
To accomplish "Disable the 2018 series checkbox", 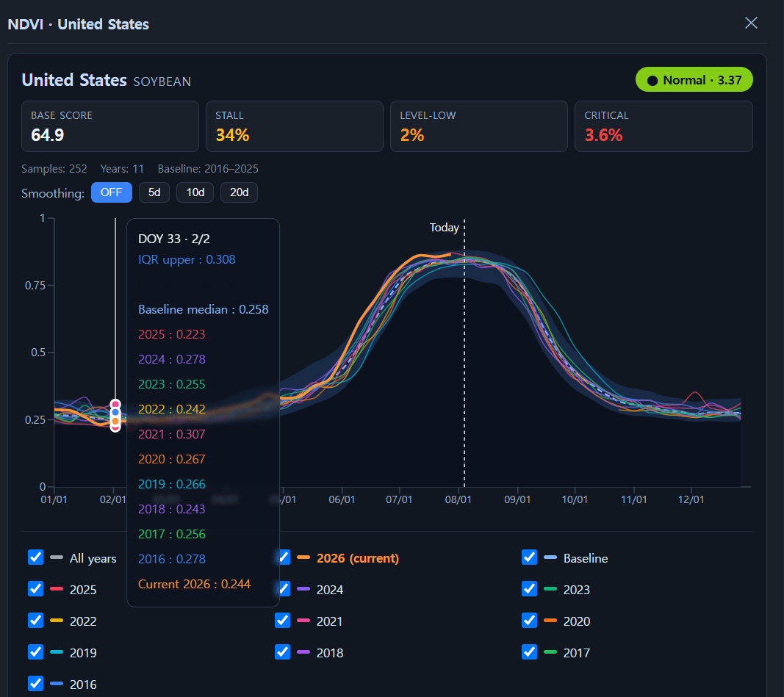I will 282,652.
